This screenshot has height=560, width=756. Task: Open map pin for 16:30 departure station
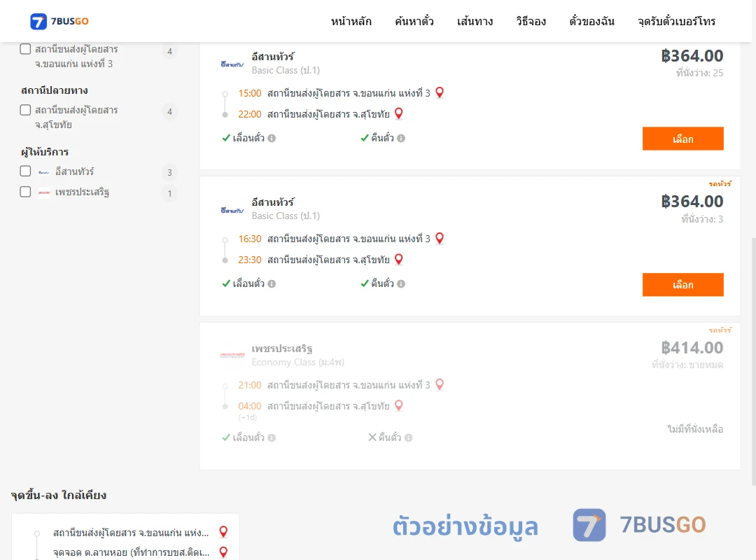tap(439, 238)
